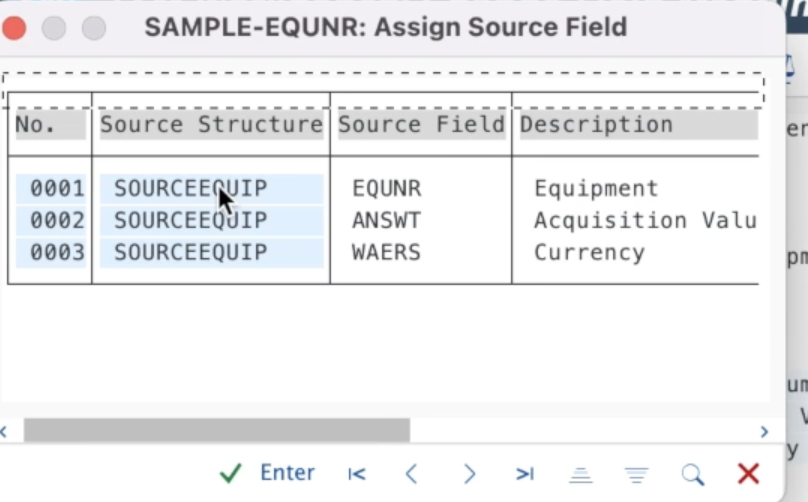Image resolution: width=808 pixels, height=502 pixels.
Task: Go to next page arrow
Action: click(469, 474)
